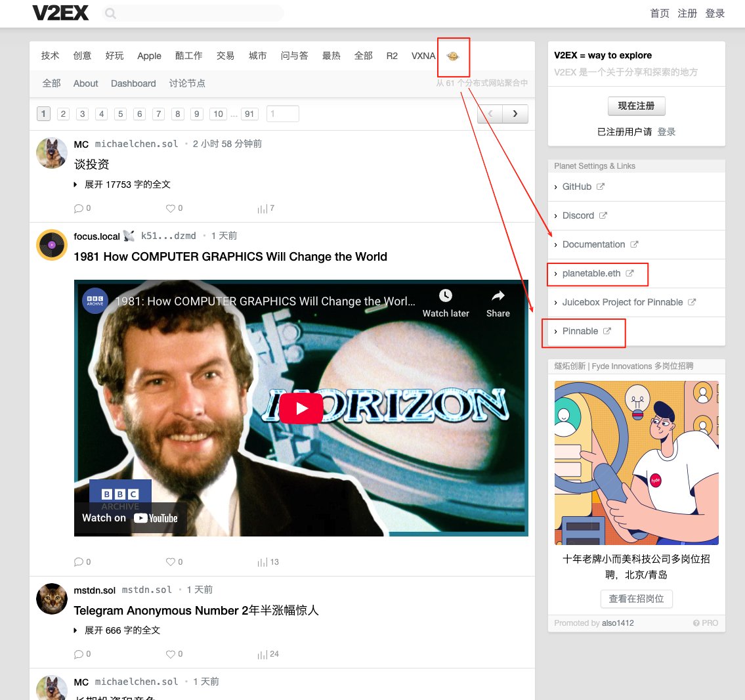This screenshot has height=700, width=745.
Task: Click also1412 promoter link
Action: point(617,623)
